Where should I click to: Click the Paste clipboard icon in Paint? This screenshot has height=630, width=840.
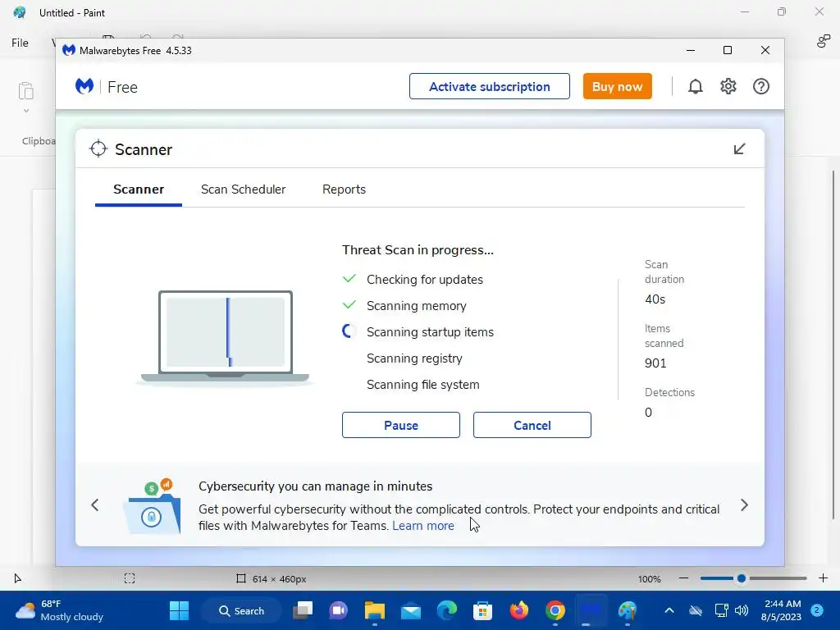[25, 91]
